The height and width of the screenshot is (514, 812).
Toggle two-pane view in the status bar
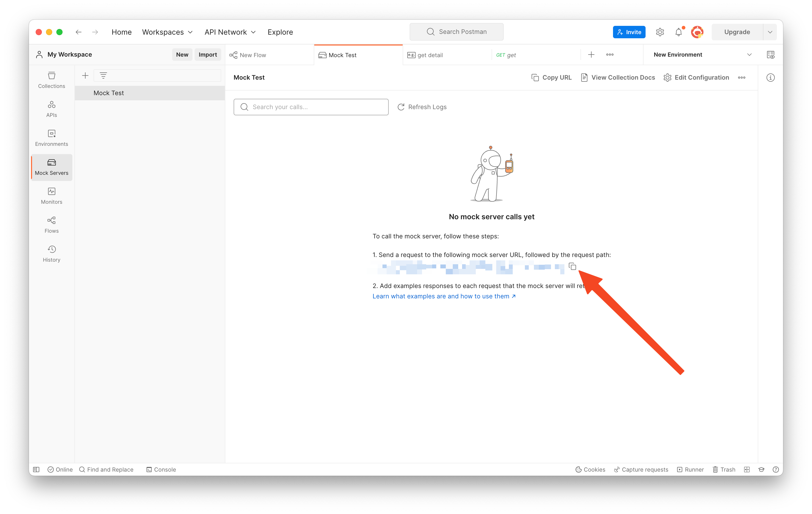click(x=747, y=470)
